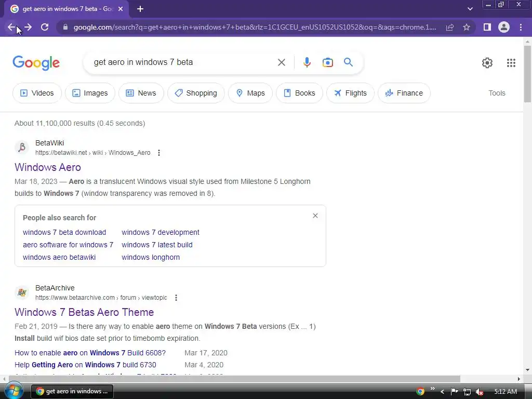Open Action Center flag icon
Image resolution: width=532 pixels, height=399 pixels.
(x=454, y=392)
